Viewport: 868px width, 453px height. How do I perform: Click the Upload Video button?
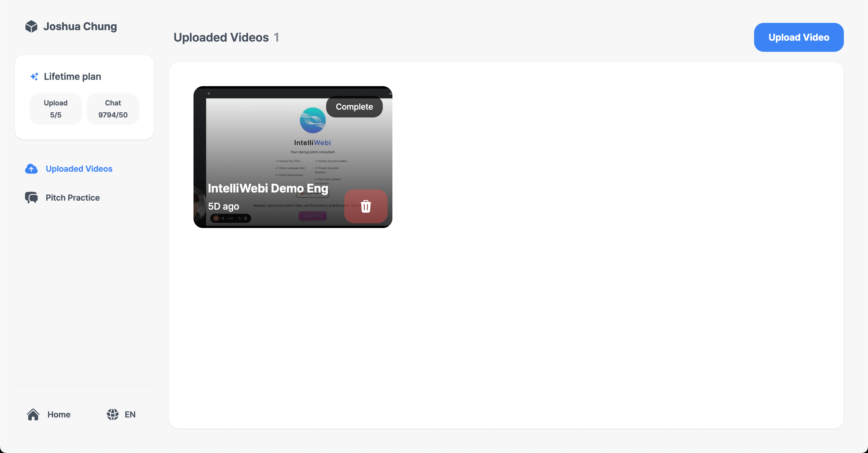(x=799, y=37)
